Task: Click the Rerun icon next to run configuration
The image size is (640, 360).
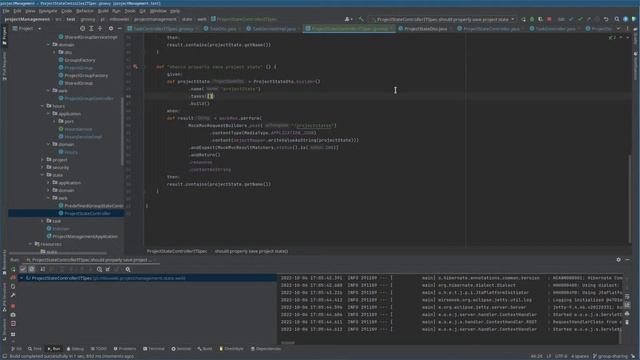Action: [523, 19]
